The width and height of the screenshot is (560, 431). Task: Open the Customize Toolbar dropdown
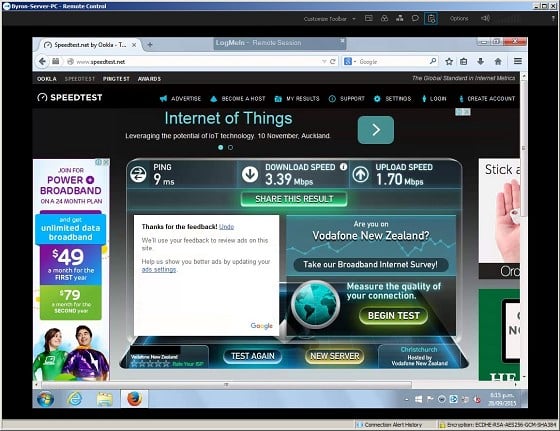[329, 19]
